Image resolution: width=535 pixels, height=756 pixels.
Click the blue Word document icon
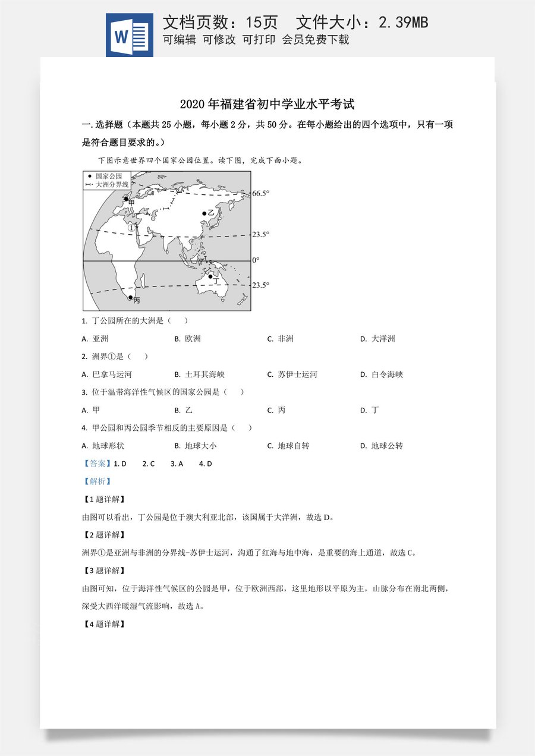click(130, 35)
